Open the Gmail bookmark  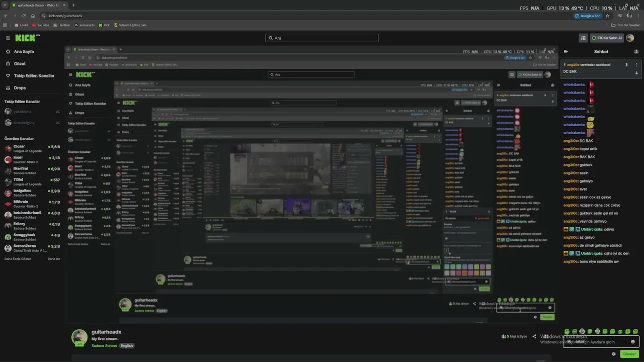click(x=22, y=25)
